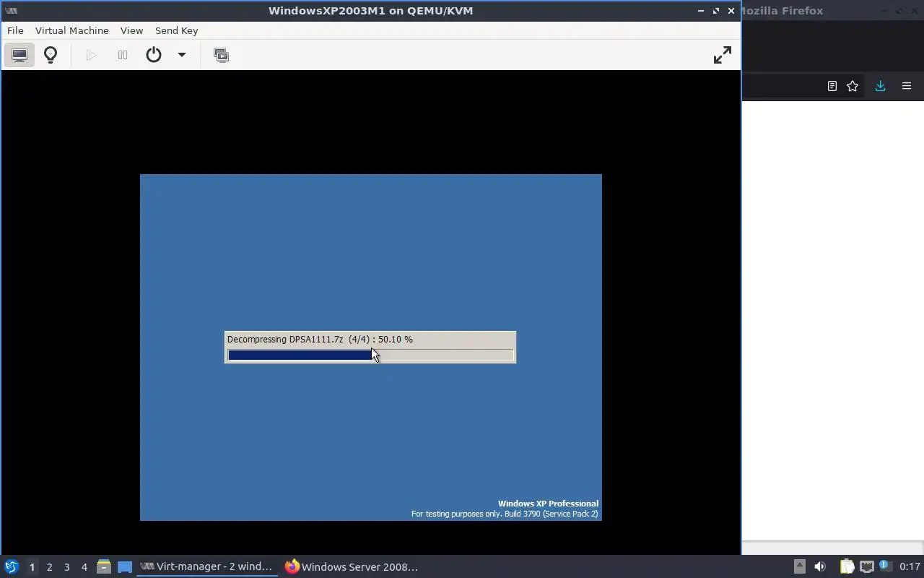Minimize the virt-manager VM window
Image resolution: width=924 pixels, height=578 pixels.
coord(700,11)
